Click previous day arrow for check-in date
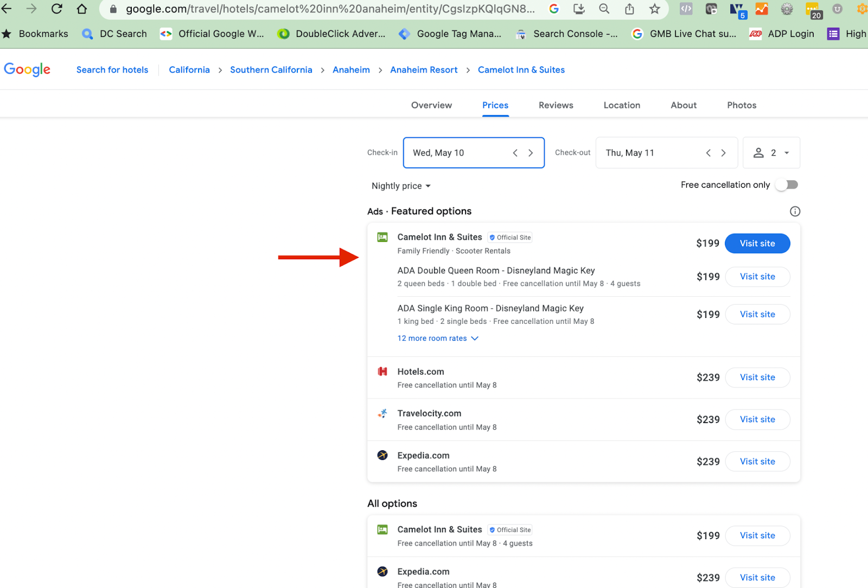Viewport: 868px width, 588px height. pyautogui.click(x=515, y=153)
